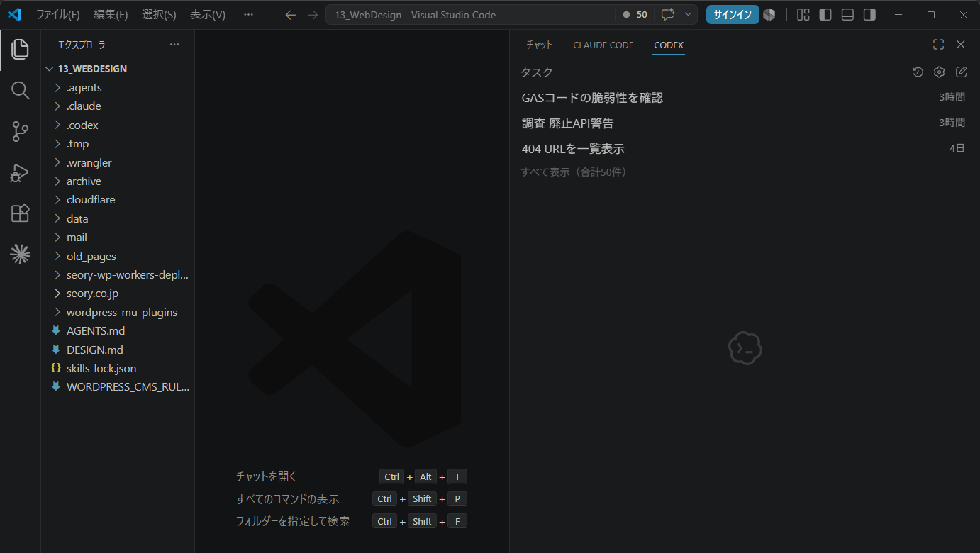Expand the wordpress-mu-plugins folder
The height and width of the screenshot is (553, 980).
click(x=118, y=312)
